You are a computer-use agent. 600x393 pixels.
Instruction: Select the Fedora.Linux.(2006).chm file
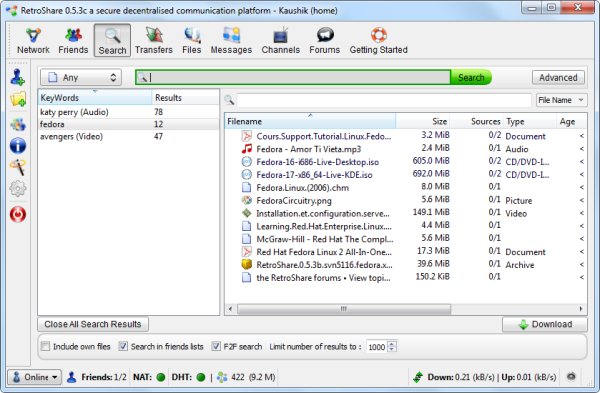(406, 188)
